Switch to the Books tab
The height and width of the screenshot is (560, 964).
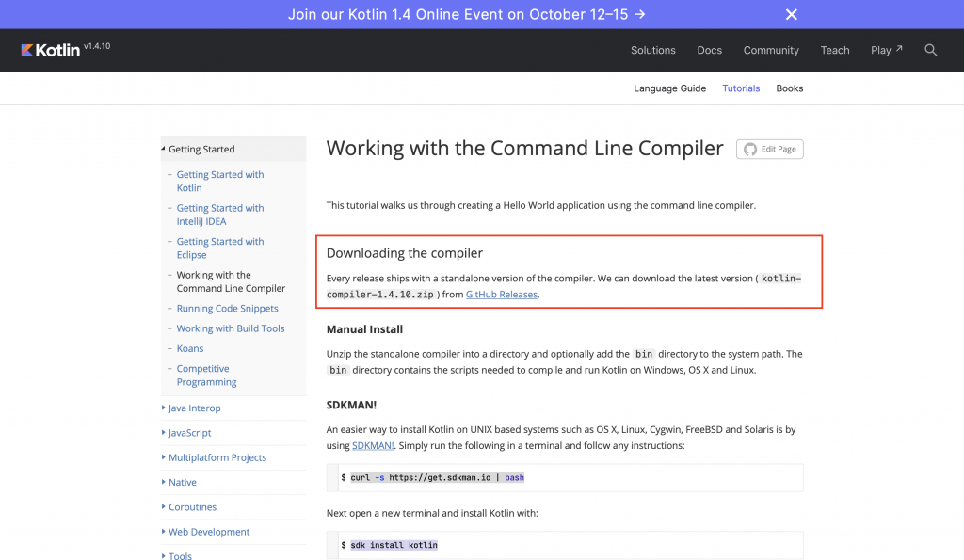(x=790, y=88)
